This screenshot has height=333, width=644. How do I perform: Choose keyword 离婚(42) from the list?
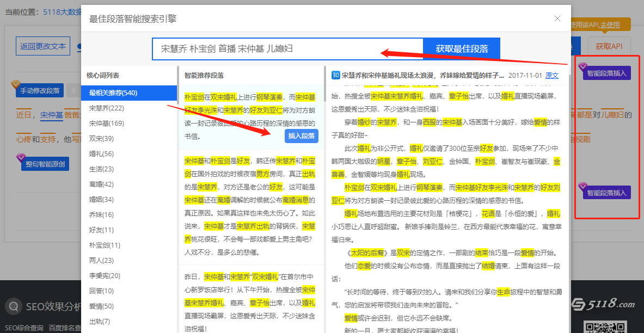(101, 184)
